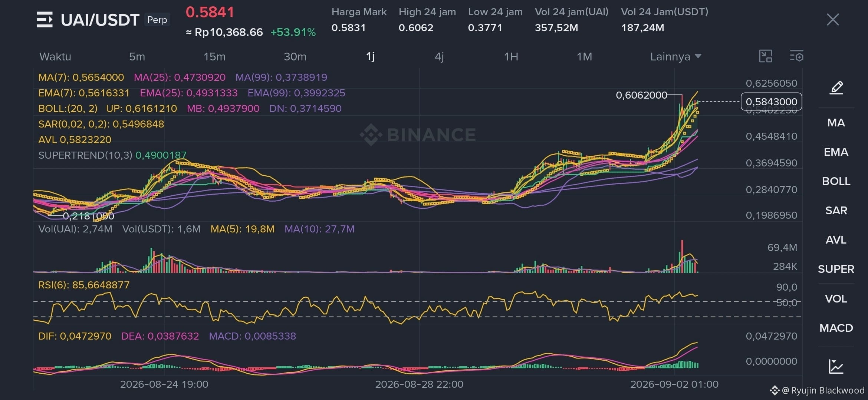This screenshot has height=400, width=868.
Task: Select the SUPER indicator button
Action: (836, 269)
